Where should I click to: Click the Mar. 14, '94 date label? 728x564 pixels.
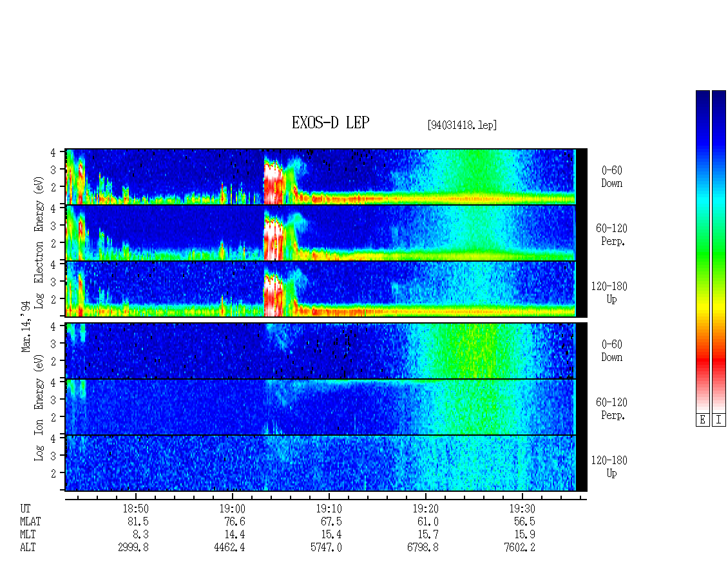coord(26,326)
